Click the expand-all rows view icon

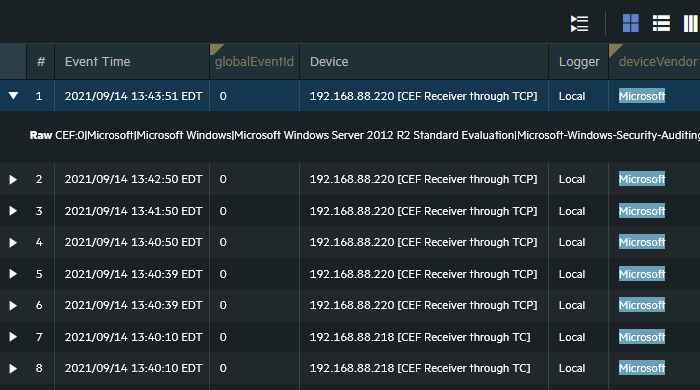coord(579,24)
